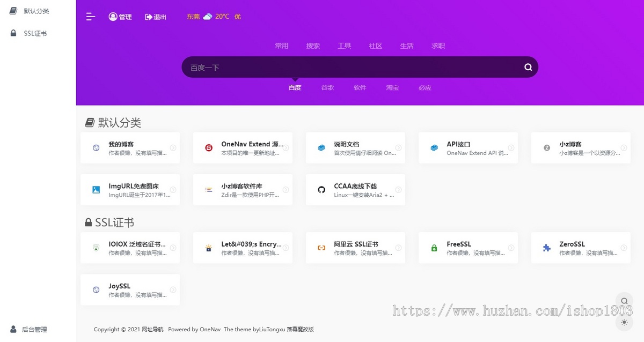The height and width of the screenshot is (342, 644).
Task: Open arrow on JoySSL card
Action: [x=173, y=290]
